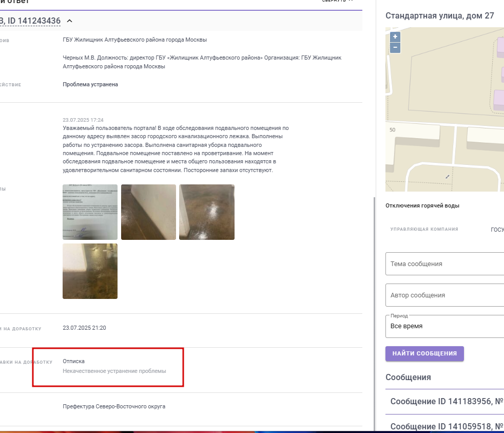504x433 pixels.
Task: Zoom out the map with minus button
Action: tap(395, 48)
